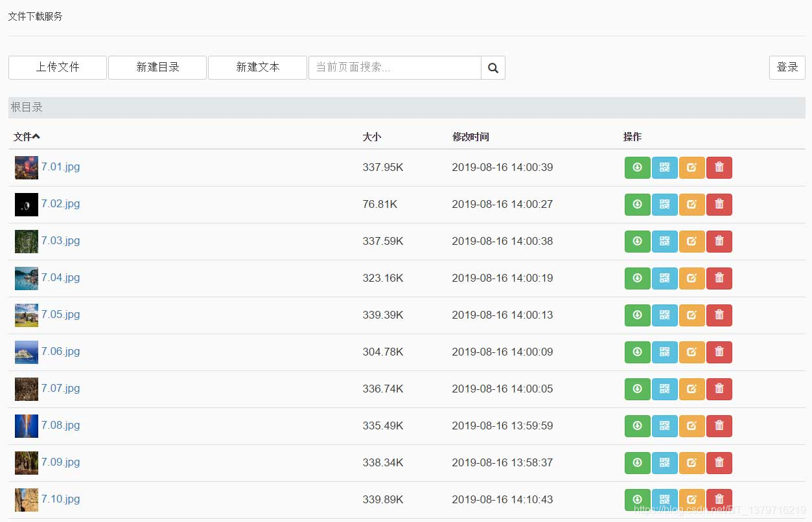Download 7.06.jpg using its download icon
The height and width of the screenshot is (522, 812).
coord(637,352)
